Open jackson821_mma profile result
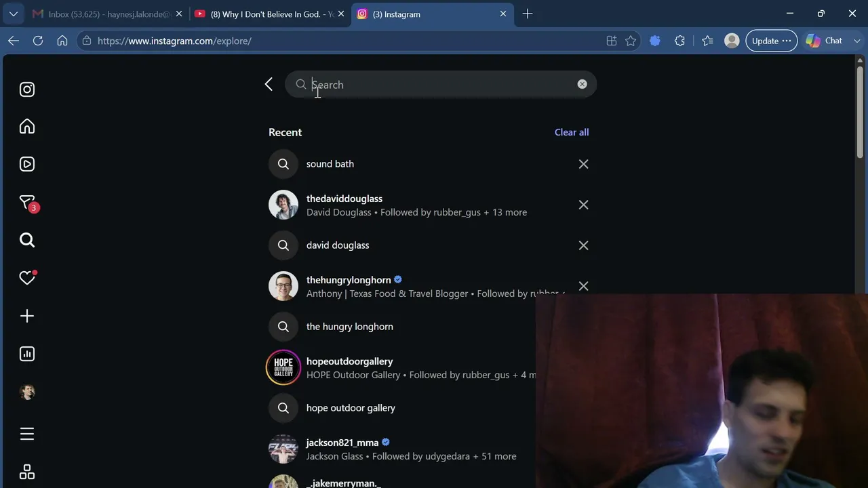The height and width of the screenshot is (488, 868). click(x=401, y=449)
